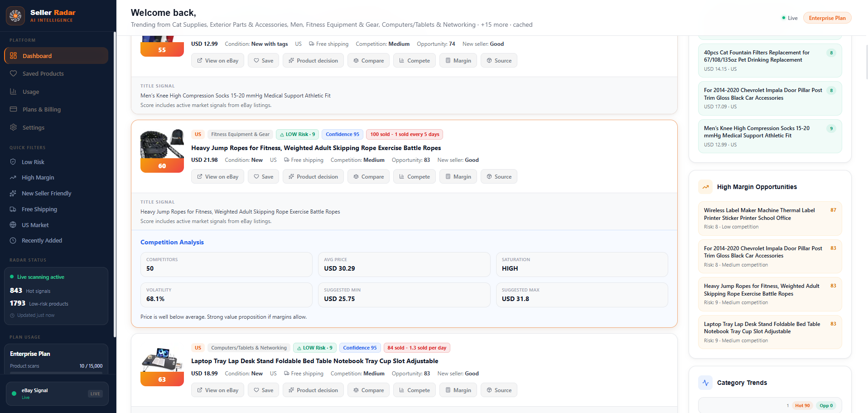Open Margin for the compression socks listing

(x=458, y=61)
